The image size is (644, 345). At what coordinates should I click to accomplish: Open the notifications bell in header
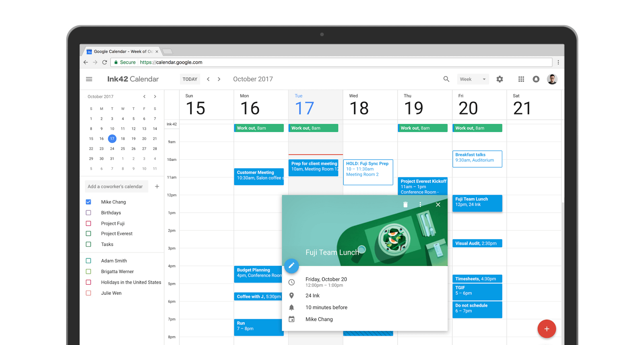[536, 79]
